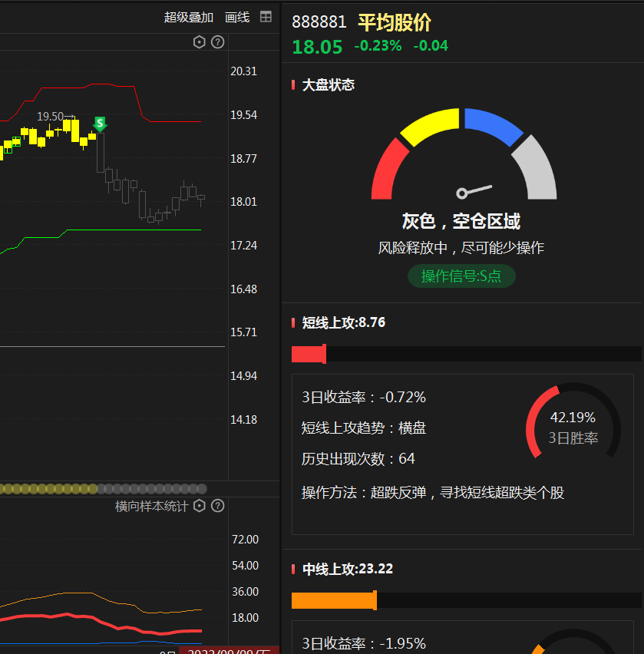Image resolution: width=644 pixels, height=654 pixels.
Task: Click the gauge needle pivot
Action: tap(462, 193)
